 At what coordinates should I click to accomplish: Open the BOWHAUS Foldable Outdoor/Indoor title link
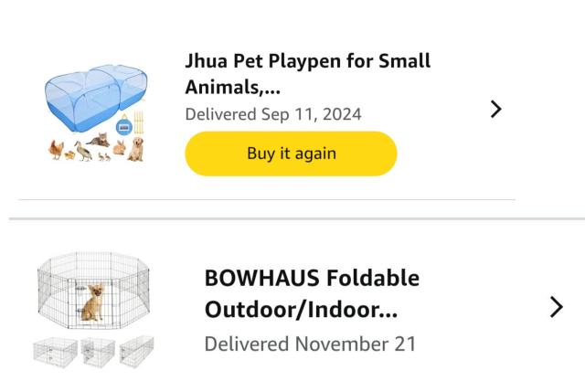312,293
